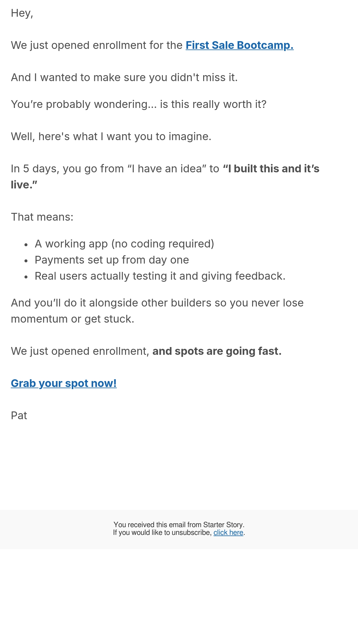
Task: Click the 'Pat' signature
Action: [19, 416]
